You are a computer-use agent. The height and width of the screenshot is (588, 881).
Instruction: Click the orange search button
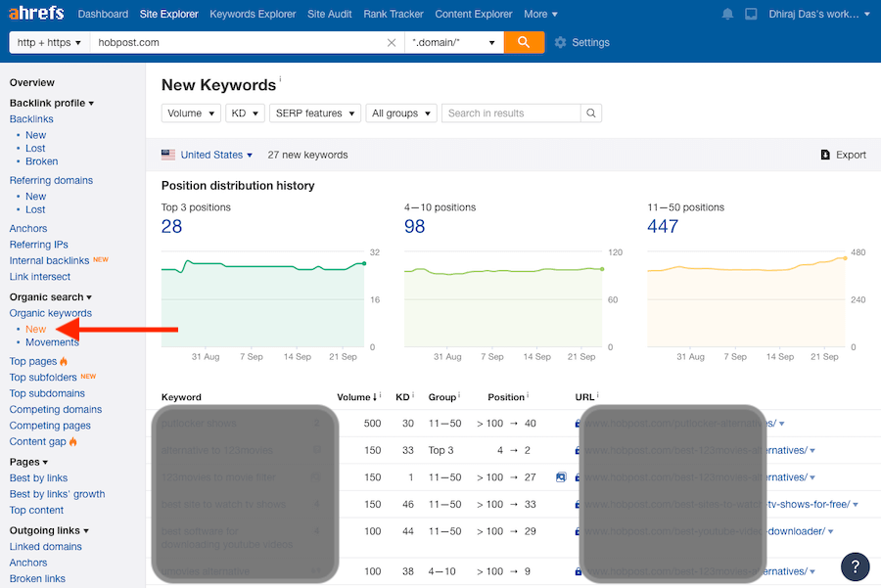pyautogui.click(x=524, y=42)
